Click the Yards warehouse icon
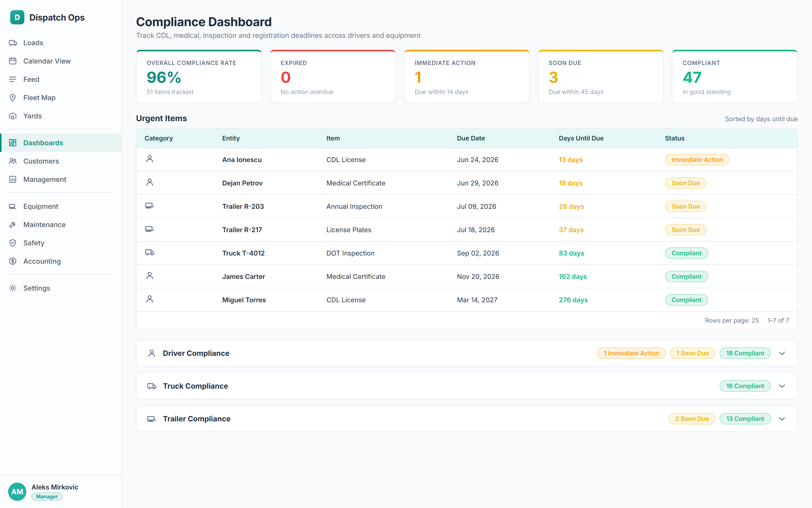Viewport: 812px width, 508px height. point(13,116)
